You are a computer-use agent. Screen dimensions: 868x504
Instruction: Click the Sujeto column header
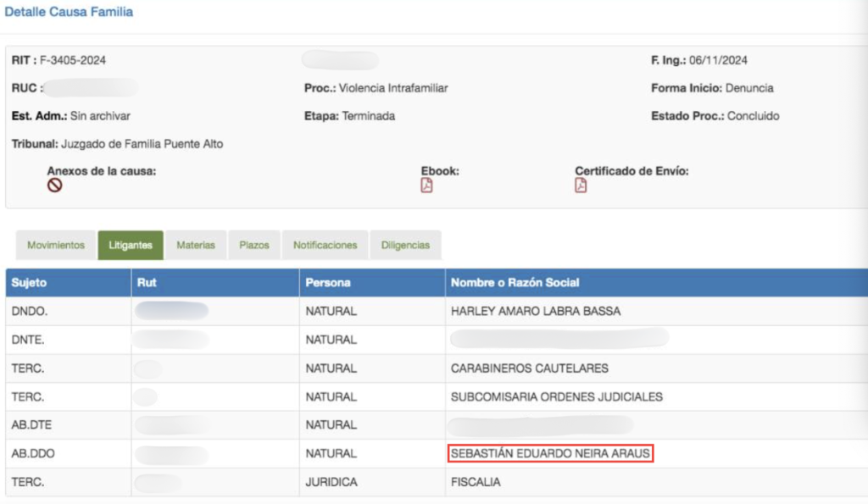pos(30,283)
